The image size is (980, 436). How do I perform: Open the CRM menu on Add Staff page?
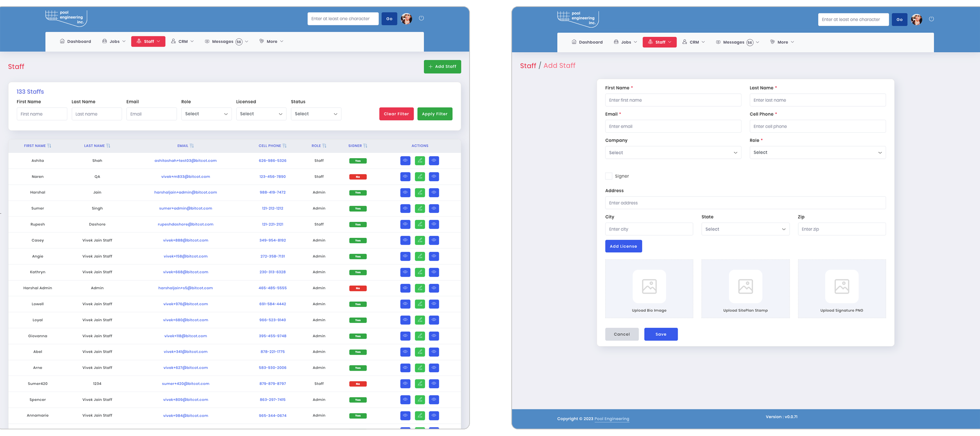coord(694,42)
